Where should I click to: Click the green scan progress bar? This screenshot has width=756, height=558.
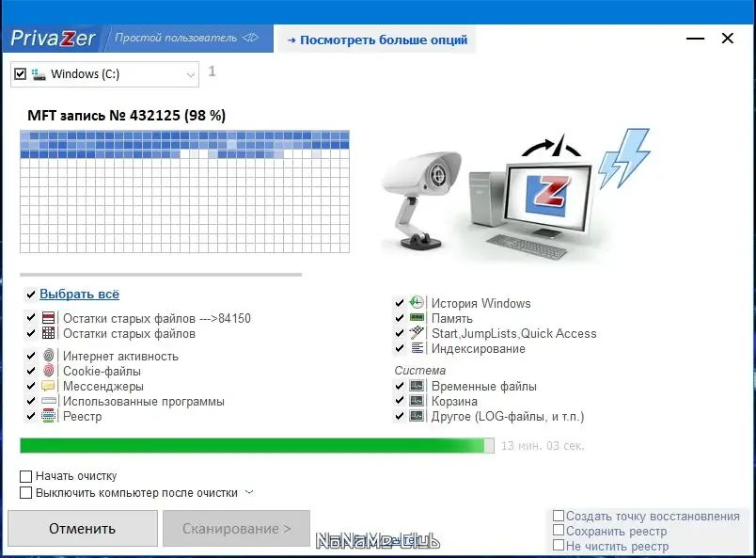[257, 445]
